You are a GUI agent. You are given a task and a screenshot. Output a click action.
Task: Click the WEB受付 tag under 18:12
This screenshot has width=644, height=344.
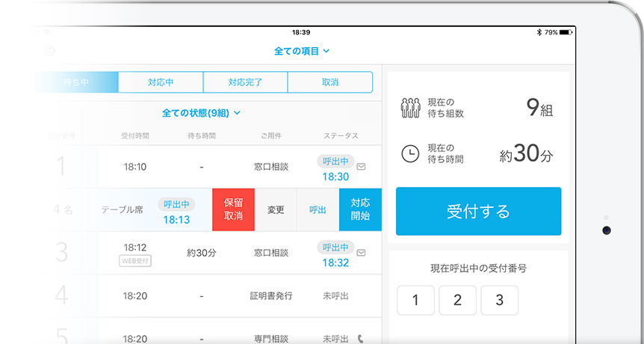click(x=135, y=261)
